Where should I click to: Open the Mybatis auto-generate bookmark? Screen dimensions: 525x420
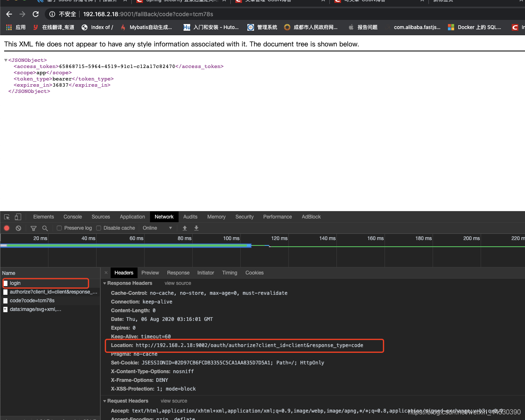146,27
